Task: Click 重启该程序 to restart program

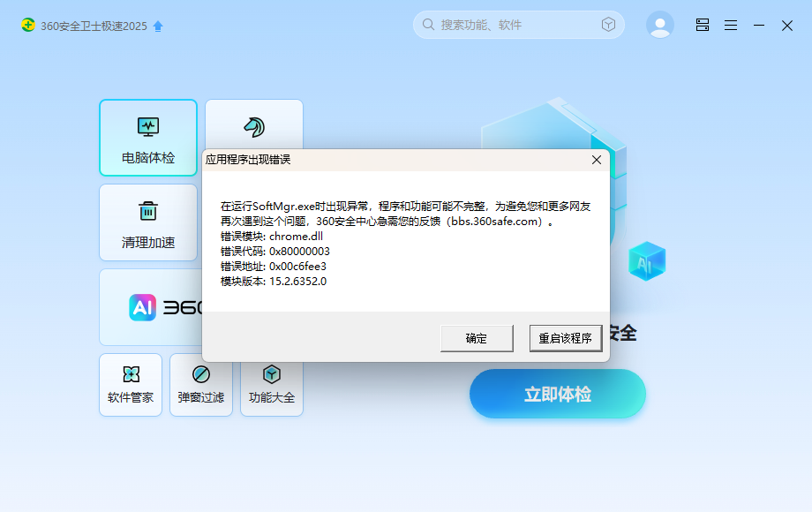Action: [x=566, y=339]
